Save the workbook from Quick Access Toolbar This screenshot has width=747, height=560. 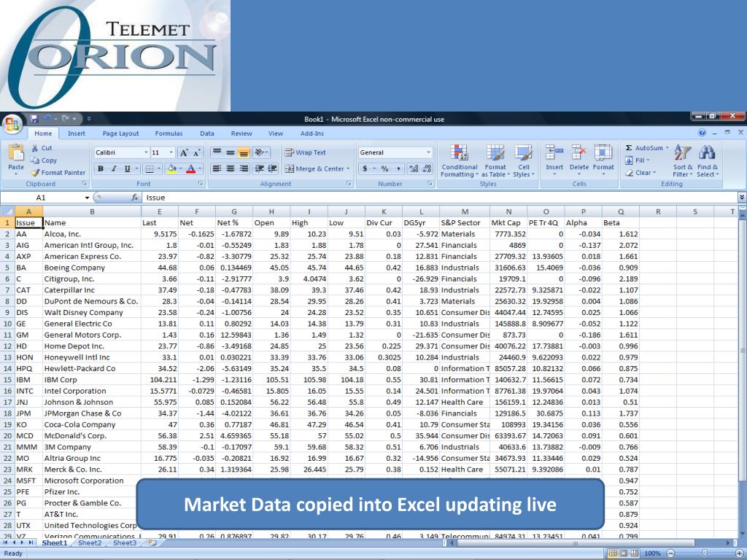34,119
